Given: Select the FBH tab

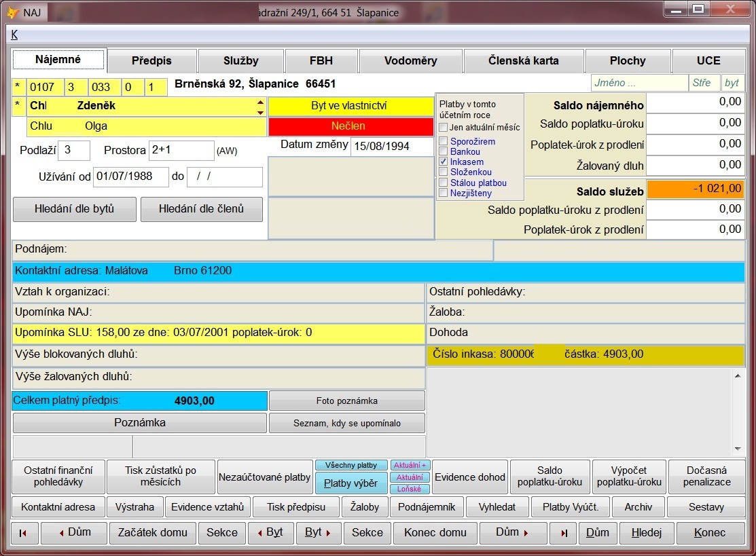Looking at the screenshot, I should click(321, 60).
